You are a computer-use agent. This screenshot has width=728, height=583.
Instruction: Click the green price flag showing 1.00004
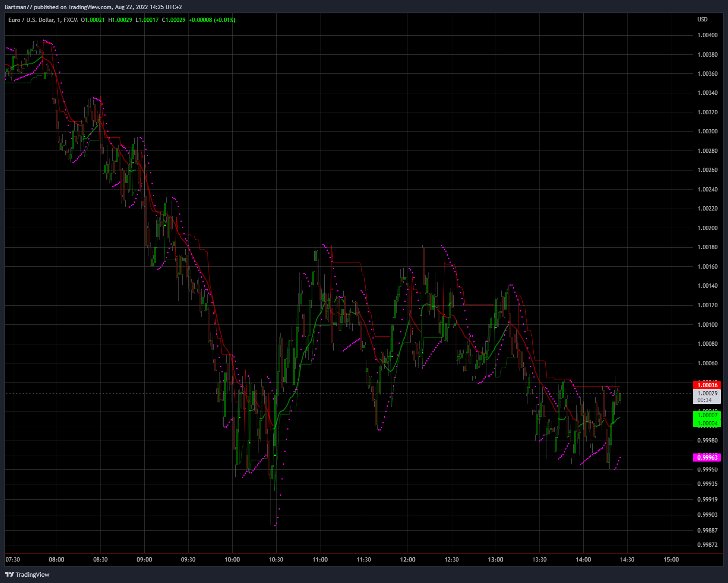(x=708, y=423)
